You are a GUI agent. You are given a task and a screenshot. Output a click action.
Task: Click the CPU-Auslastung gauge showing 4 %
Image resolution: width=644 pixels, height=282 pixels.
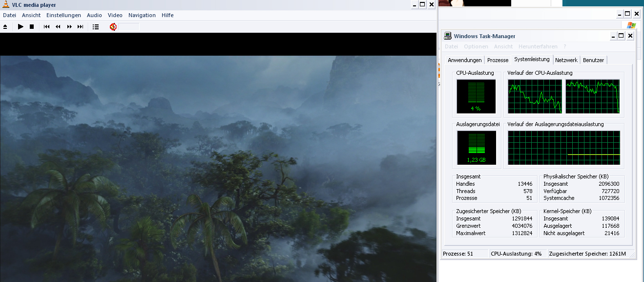pos(476,96)
